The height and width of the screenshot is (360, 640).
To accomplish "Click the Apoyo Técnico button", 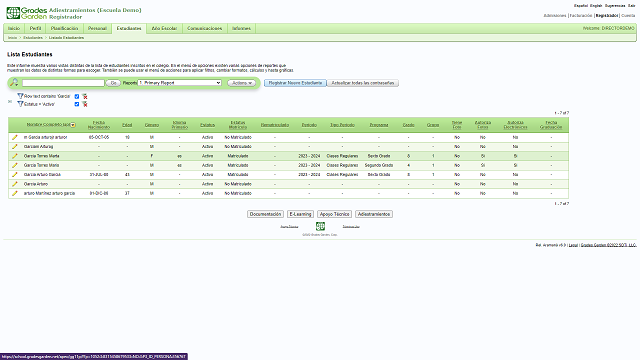I will coord(334,214).
